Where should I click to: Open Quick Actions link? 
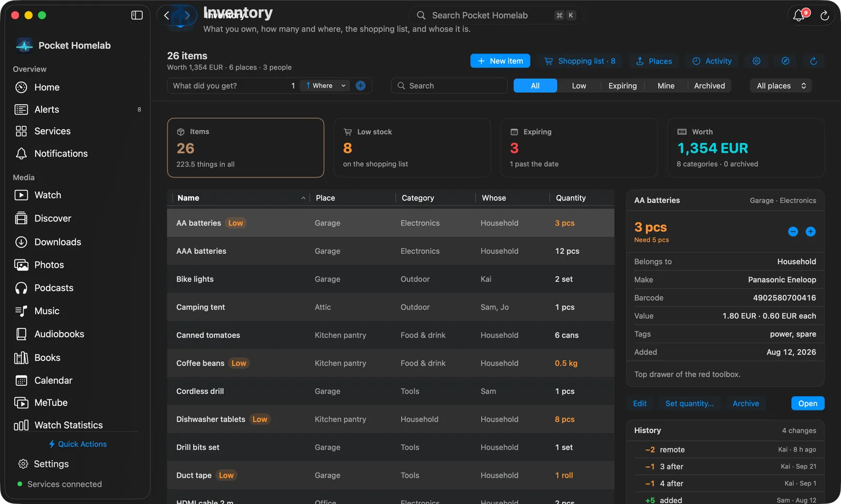77,444
